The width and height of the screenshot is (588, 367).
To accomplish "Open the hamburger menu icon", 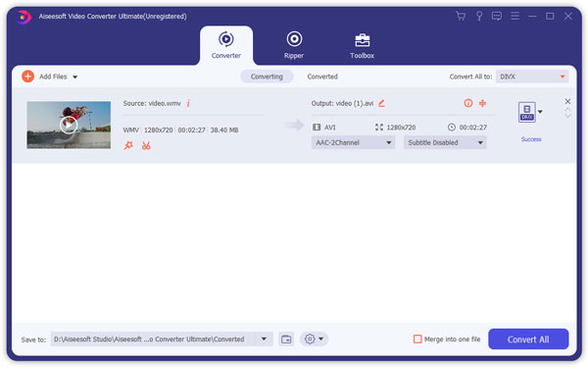I will (514, 16).
